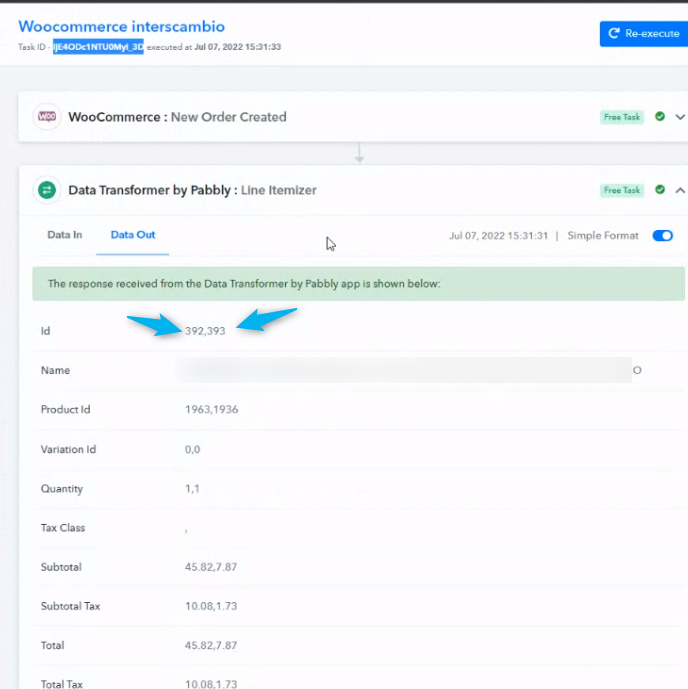Click Free Task badge on Data Transformer step
Screen dimensions: 688x689
[x=622, y=190]
